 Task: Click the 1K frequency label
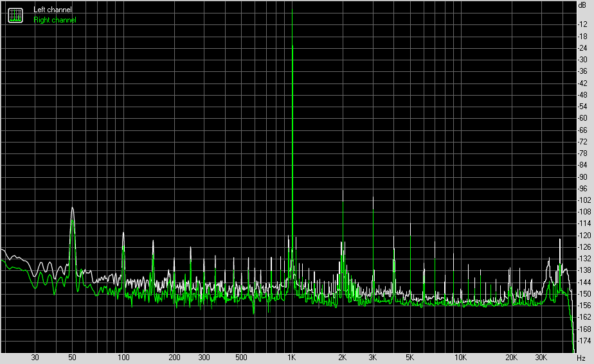[291, 358]
